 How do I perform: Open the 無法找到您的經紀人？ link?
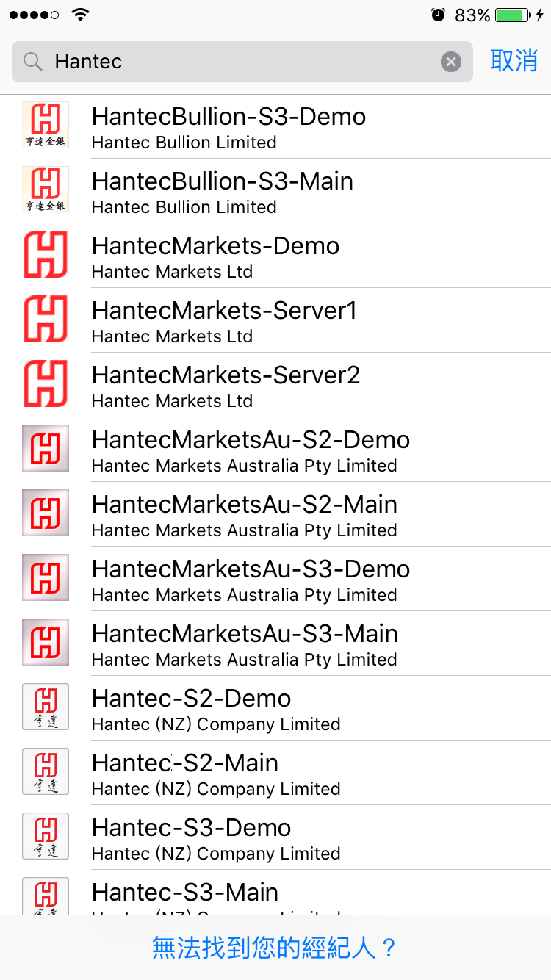tap(275, 948)
